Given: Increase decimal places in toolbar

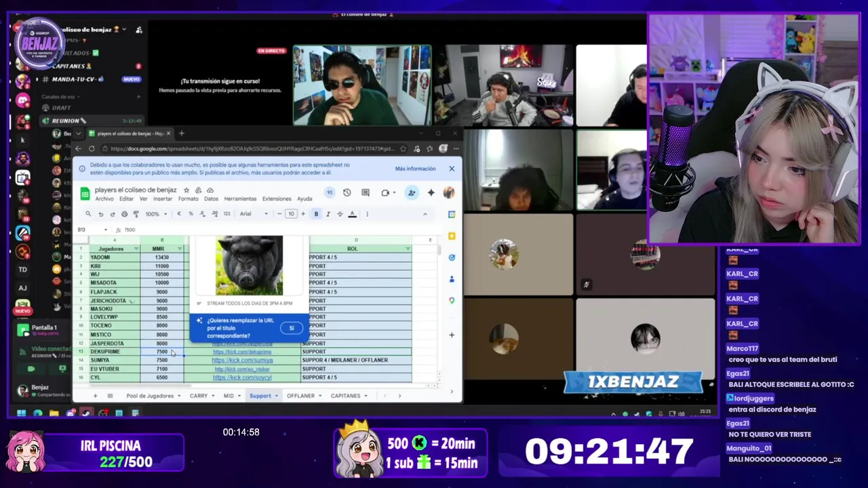Looking at the screenshot, I should (x=214, y=214).
